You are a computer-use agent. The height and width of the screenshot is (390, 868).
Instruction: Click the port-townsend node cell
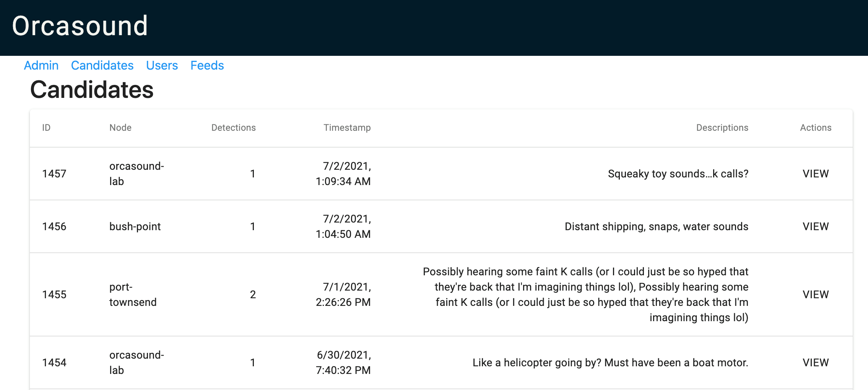pyautogui.click(x=133, y=294)
